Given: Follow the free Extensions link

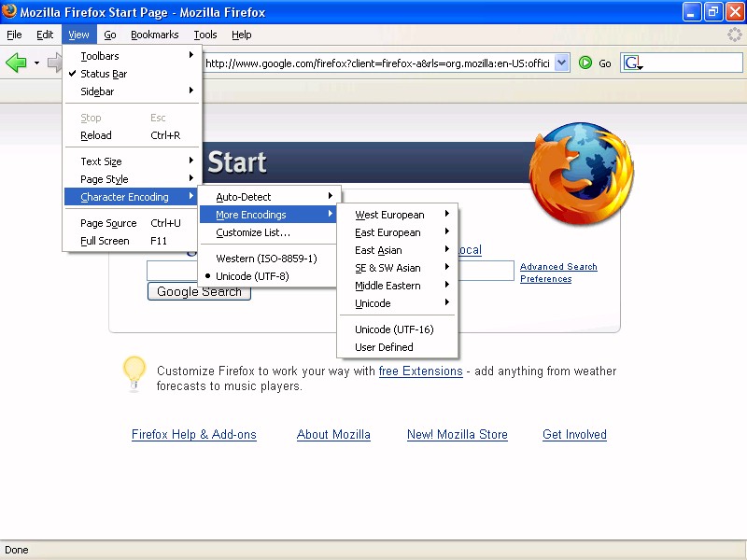Looking at the screenshot, I should pos(421,371).
